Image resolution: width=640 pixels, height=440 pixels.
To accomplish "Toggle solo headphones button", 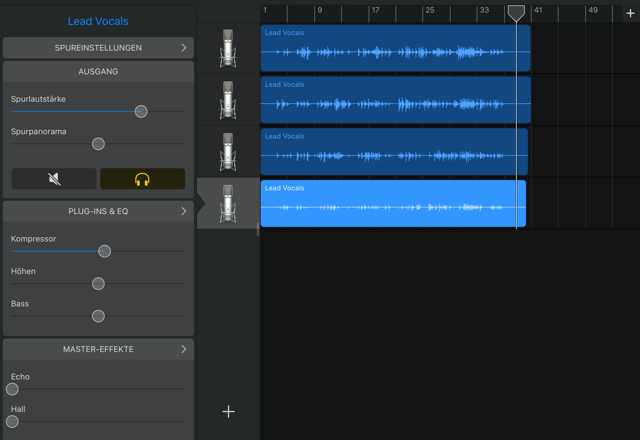I will tap(142, 179).
